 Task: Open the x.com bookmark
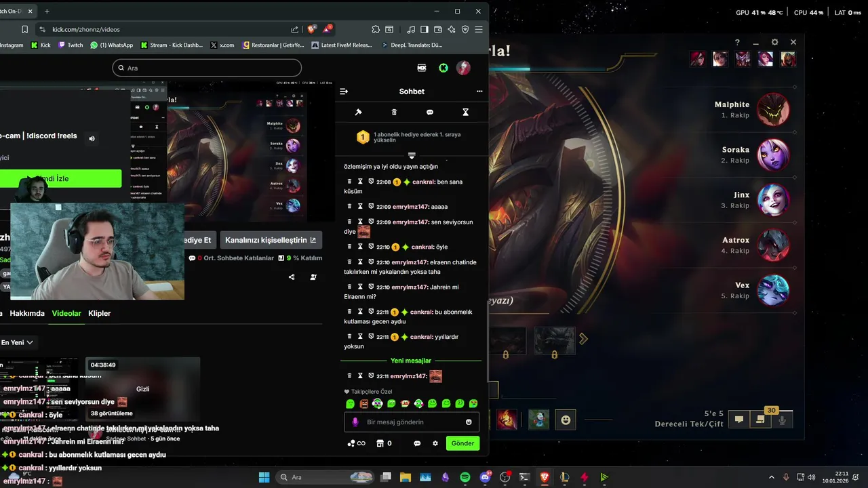[222, 45]
